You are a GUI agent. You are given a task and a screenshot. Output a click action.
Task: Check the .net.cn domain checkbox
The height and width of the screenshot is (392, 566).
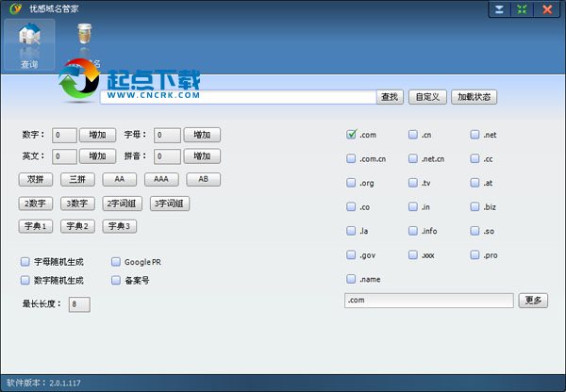click(x=413, y=158)
